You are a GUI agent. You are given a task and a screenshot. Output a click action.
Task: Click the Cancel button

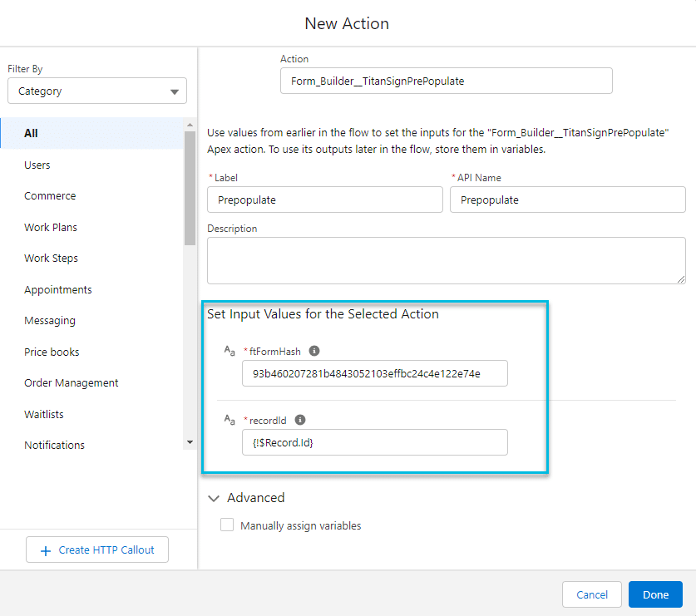pos(591,594)
